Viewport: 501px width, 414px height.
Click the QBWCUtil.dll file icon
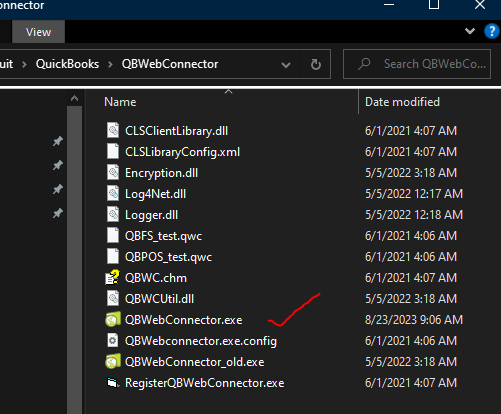(113, 298)
